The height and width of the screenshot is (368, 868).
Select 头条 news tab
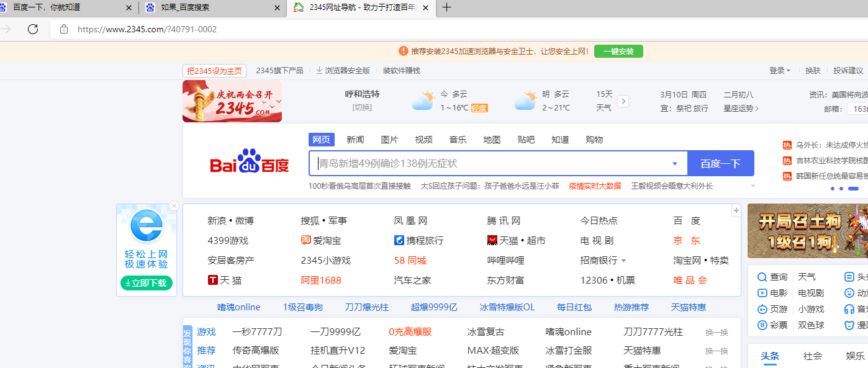(x=770, y=356)
